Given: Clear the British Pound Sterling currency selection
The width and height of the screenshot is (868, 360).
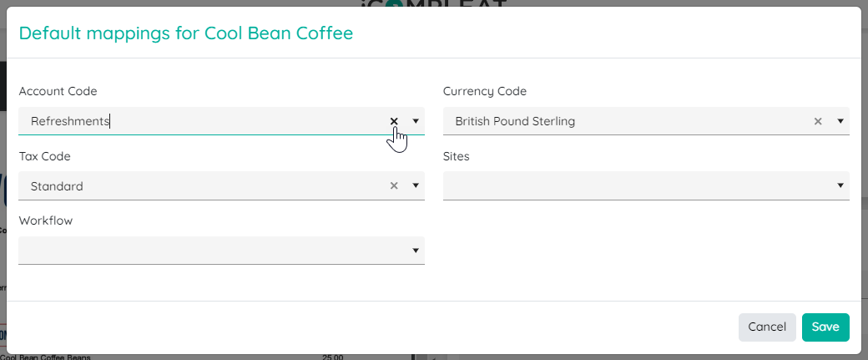Looking at the screenshot, I should tap(818, 121).
